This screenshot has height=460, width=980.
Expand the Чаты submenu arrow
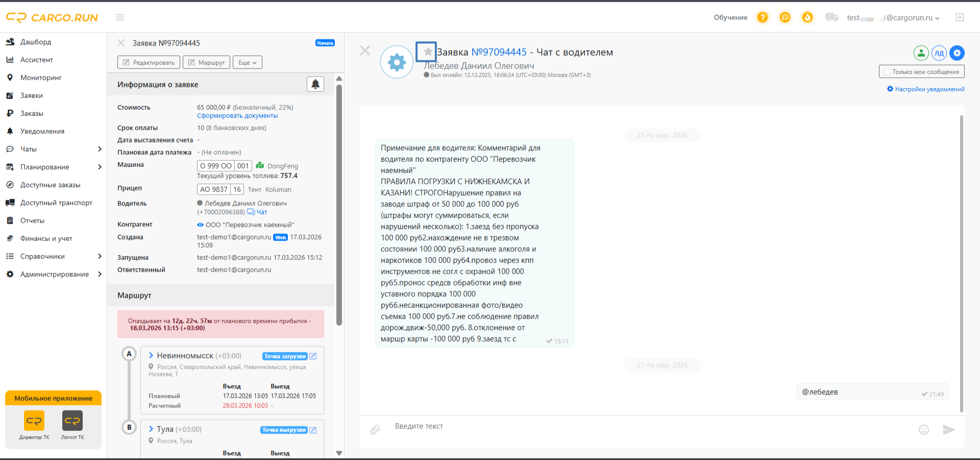100,149
